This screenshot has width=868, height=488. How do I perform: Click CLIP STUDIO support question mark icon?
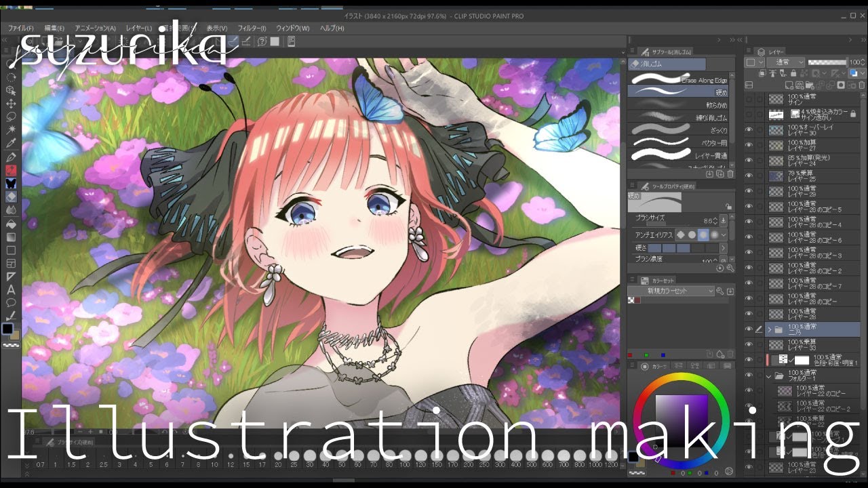coord(262,42)
